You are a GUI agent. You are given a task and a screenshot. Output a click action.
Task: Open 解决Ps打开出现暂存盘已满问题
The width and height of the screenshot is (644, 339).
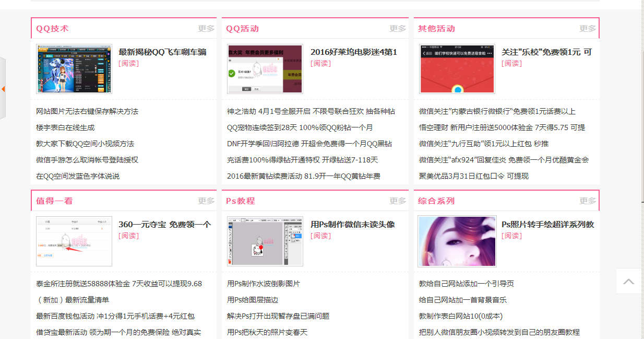point(278,316)
